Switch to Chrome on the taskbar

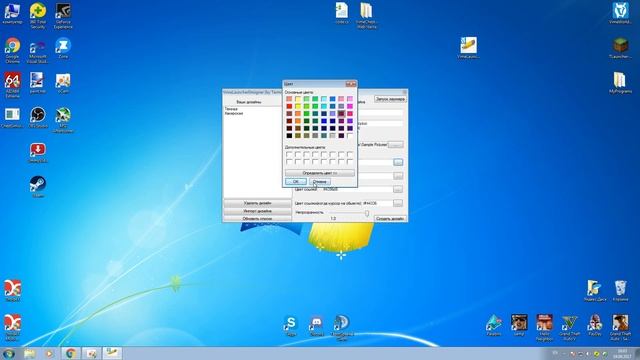point(71,353)
